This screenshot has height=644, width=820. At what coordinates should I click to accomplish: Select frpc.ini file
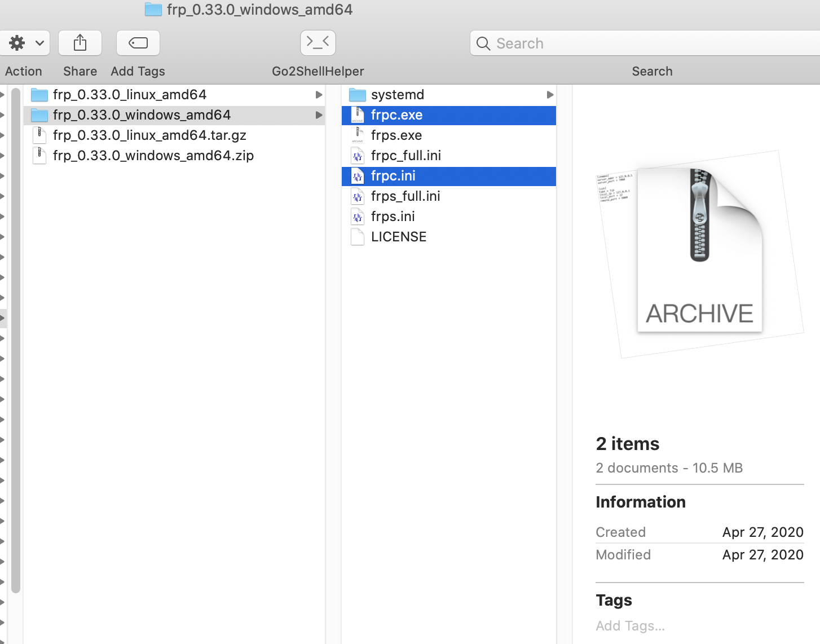pyautogui.click(x=449, y=176)
